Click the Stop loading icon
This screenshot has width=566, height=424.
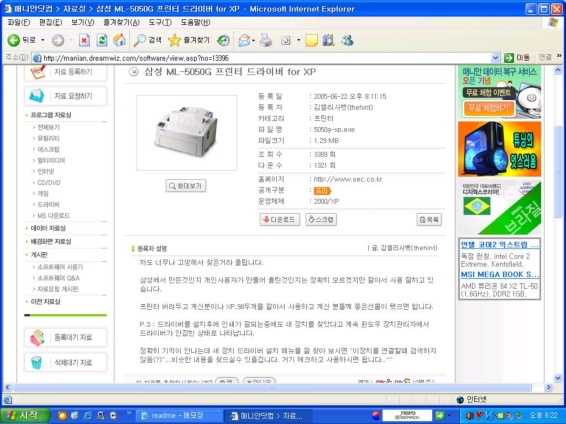tap(84, 40)
